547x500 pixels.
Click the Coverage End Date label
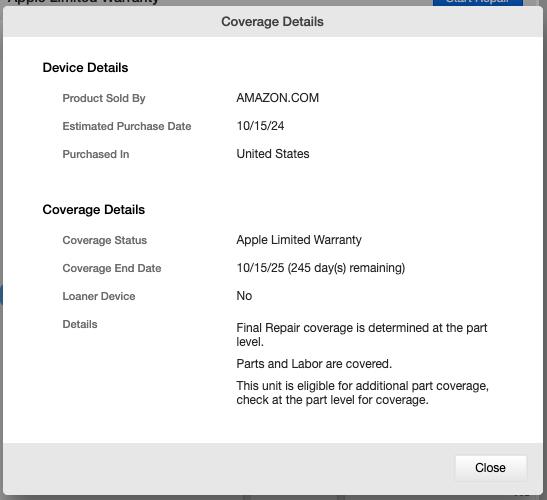pos(112,268)
